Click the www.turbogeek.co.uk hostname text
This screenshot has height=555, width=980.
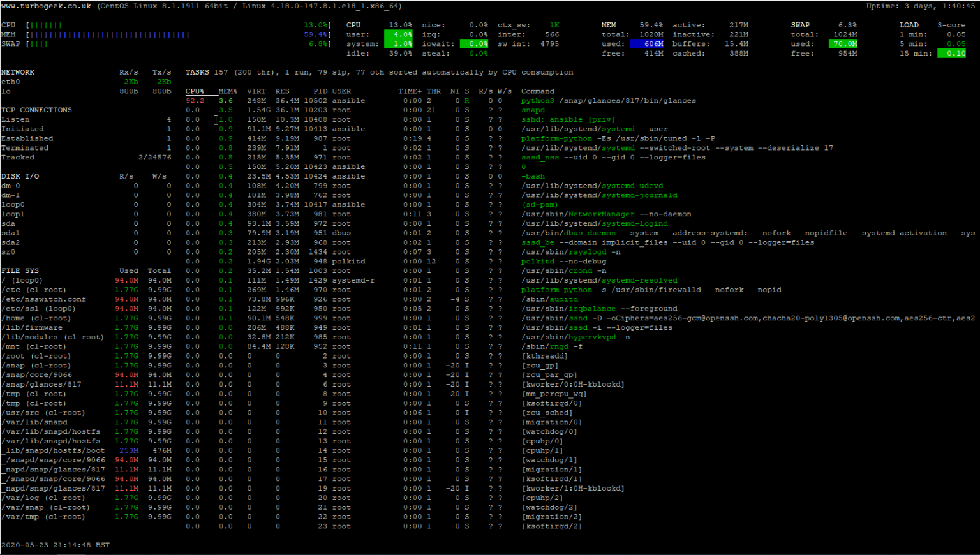point(46,6)
